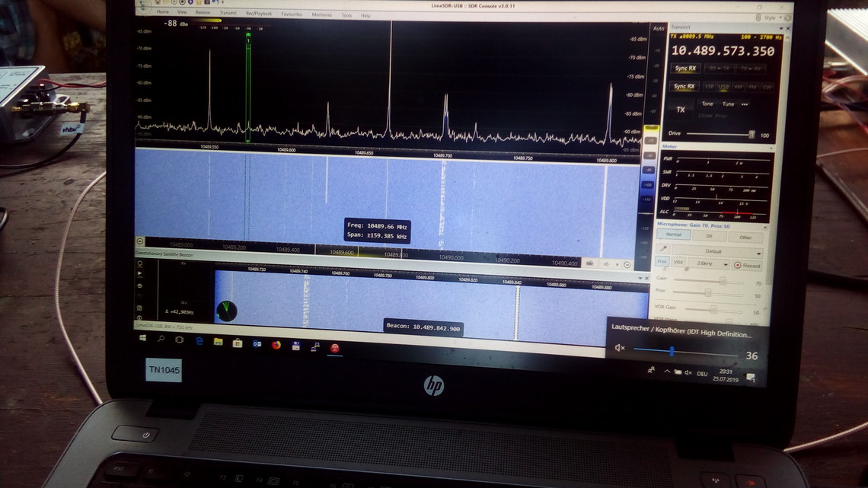
Task: Toggle the VOX button
Action: (678, 262)
